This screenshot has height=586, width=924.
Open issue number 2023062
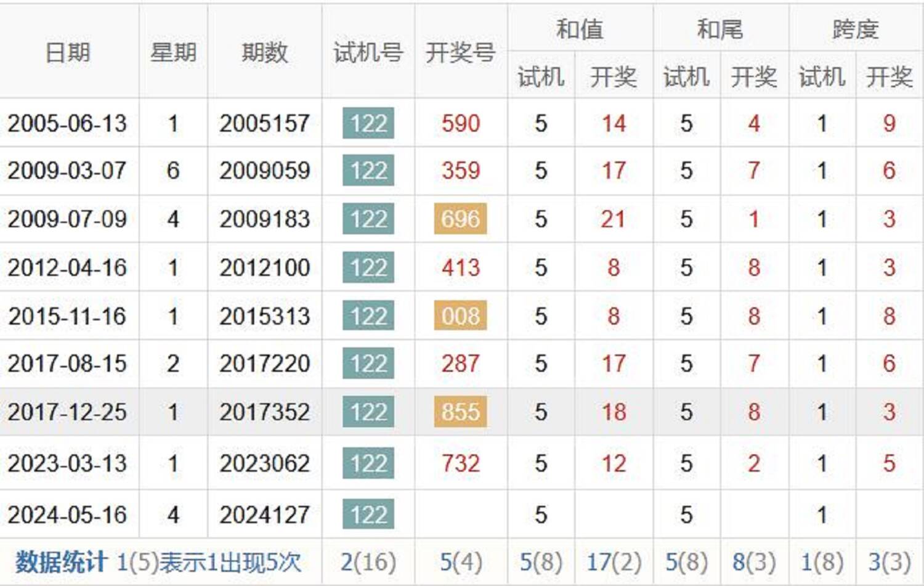point(264,463)
